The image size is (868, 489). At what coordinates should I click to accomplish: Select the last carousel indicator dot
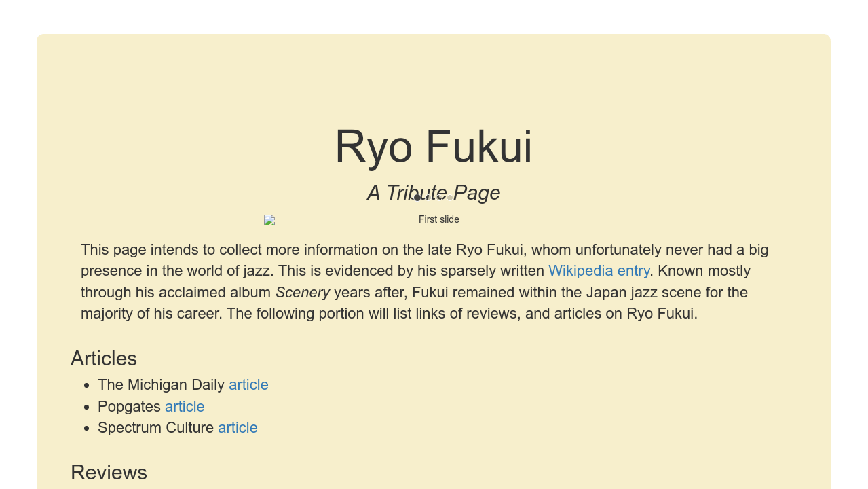coord(450,198)
